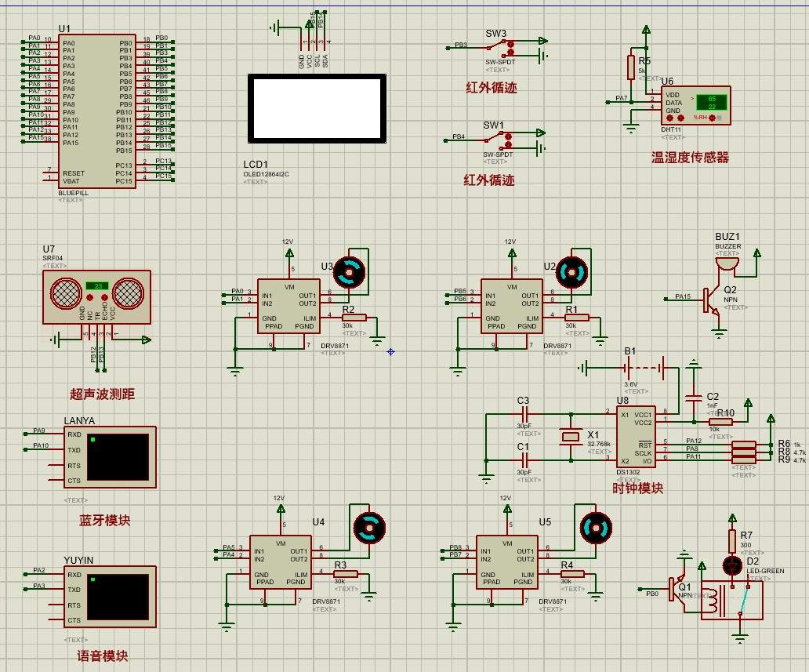
Task: Select the YUYIN voice terminal module
Action: tap(110, 597)
